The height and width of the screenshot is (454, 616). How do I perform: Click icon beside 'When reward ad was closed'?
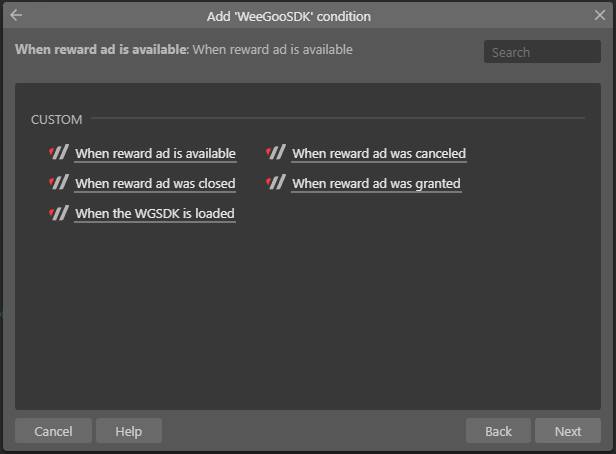59,183
